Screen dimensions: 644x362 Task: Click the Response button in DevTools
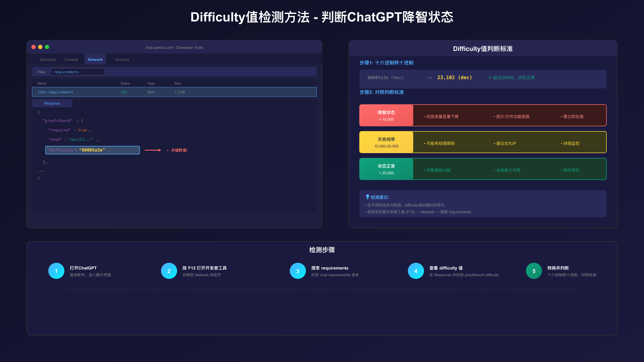pos(52,103)
